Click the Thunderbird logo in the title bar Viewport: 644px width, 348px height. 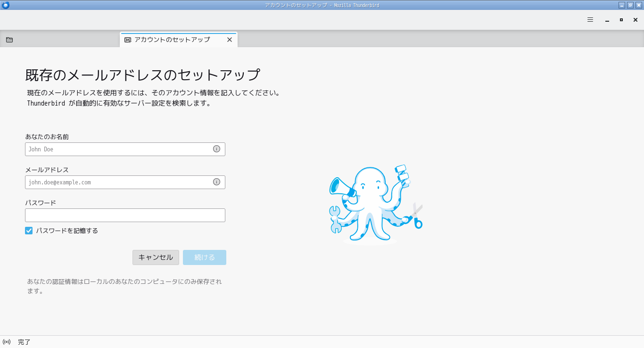coord(6,5)
